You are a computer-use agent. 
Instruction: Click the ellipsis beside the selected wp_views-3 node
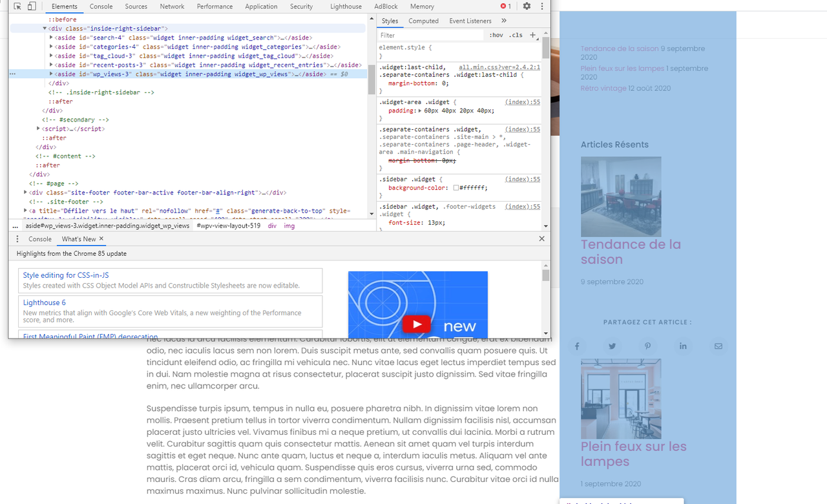point(12,74)
